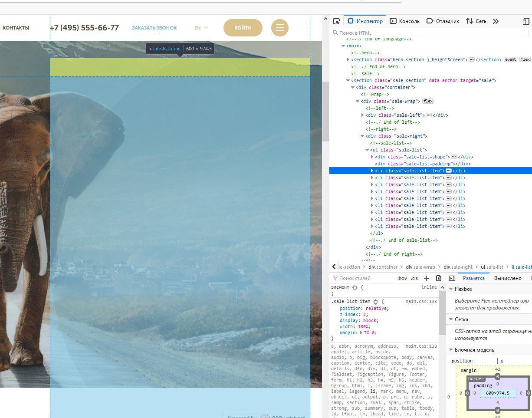
Task: Open the Разметка layout tab
Action: [473, 278]
